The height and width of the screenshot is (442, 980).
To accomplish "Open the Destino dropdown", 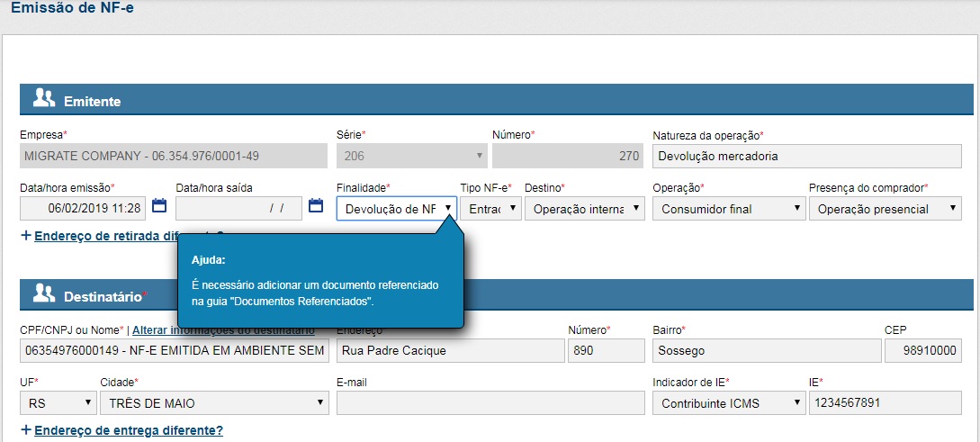I will [x=585, y=209].
